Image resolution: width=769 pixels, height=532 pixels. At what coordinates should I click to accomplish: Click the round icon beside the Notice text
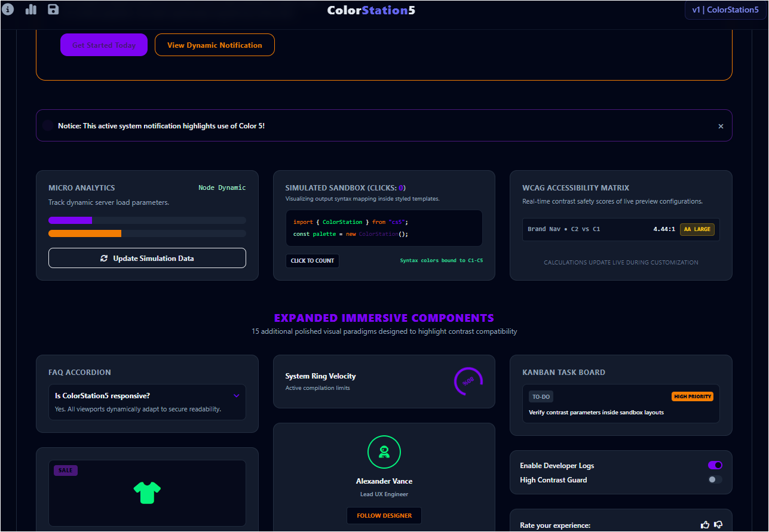tap(48, 126)
